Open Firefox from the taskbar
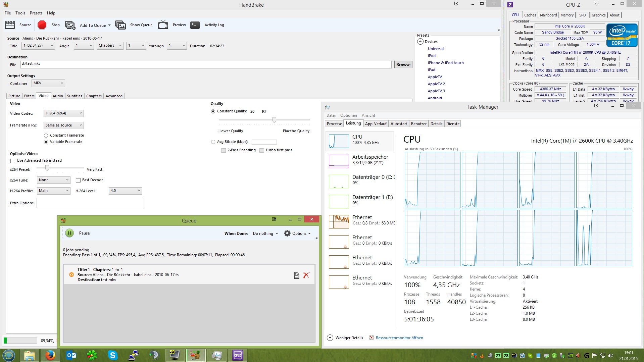Screen dimensions: 644x362 click(x=50, y=355)
